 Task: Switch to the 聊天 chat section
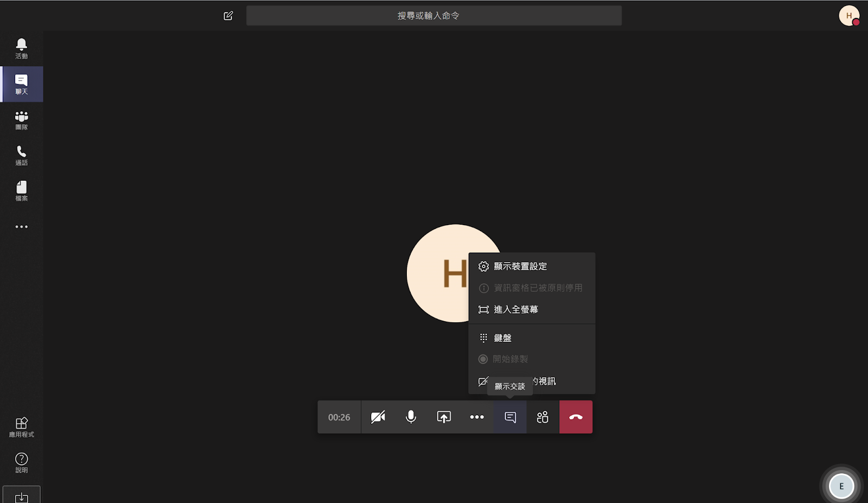coord(22,84)
